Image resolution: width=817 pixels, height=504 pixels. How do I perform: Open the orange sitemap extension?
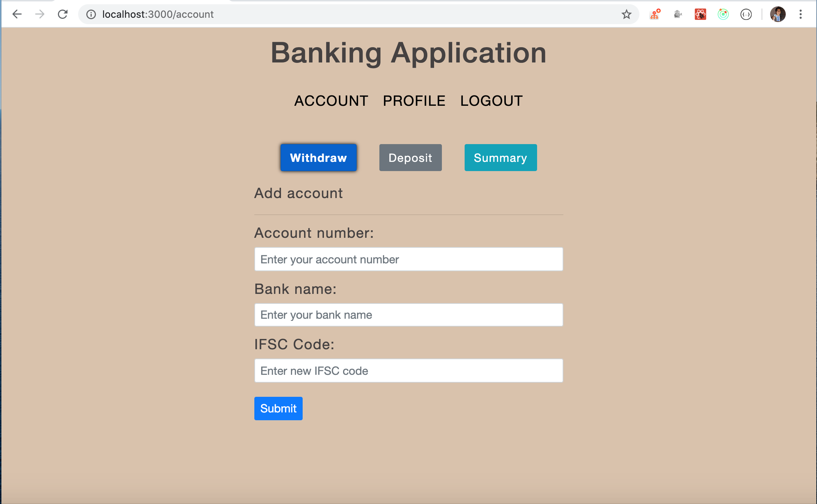655,14
